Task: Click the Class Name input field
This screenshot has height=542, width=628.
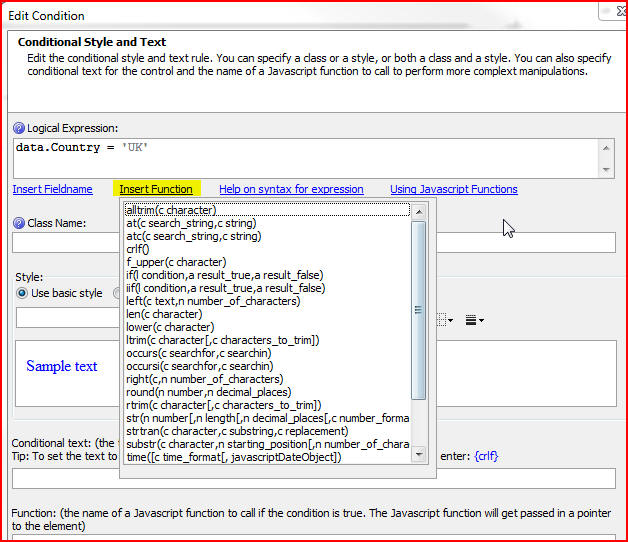Action: click(314, 242)
